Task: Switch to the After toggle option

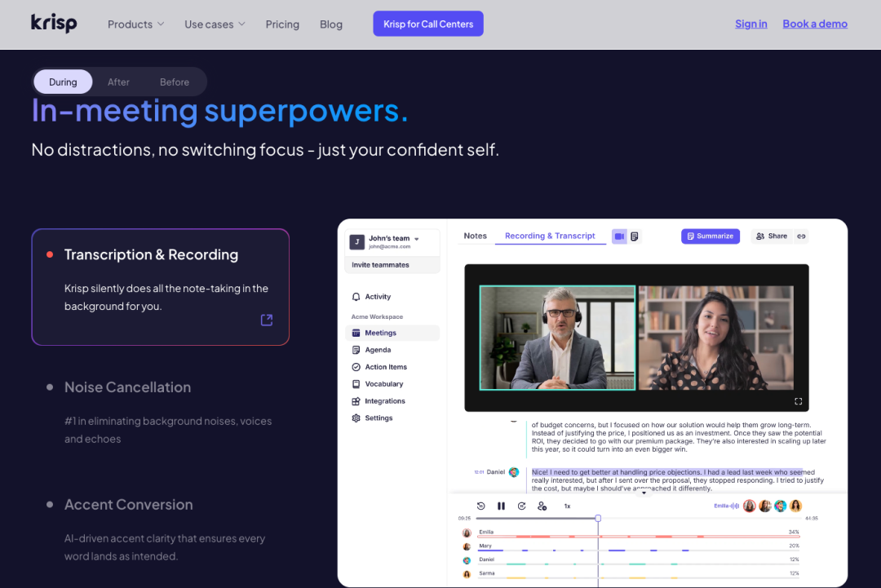Action: tap(118, 82)
